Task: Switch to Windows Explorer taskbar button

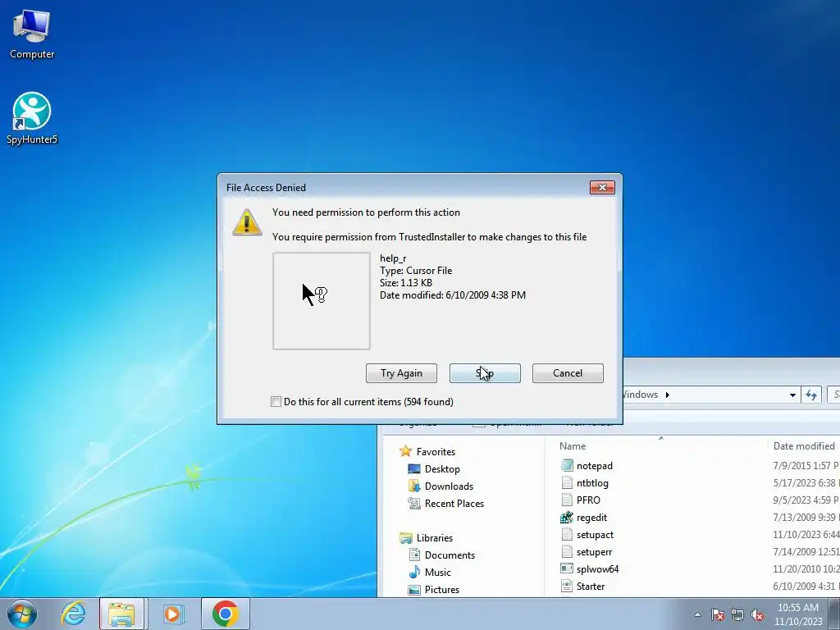Action: coord(121,614)
